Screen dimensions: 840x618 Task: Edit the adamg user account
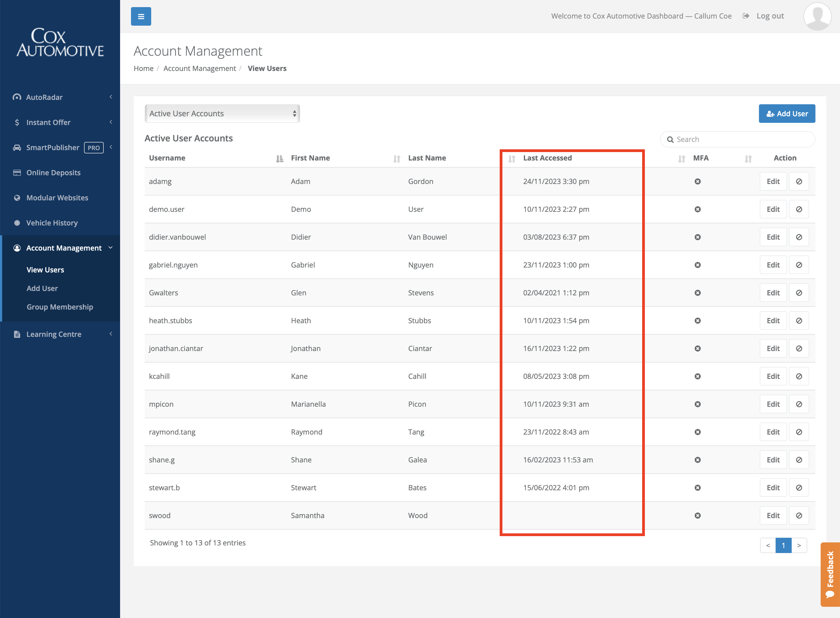pos(773,182)
